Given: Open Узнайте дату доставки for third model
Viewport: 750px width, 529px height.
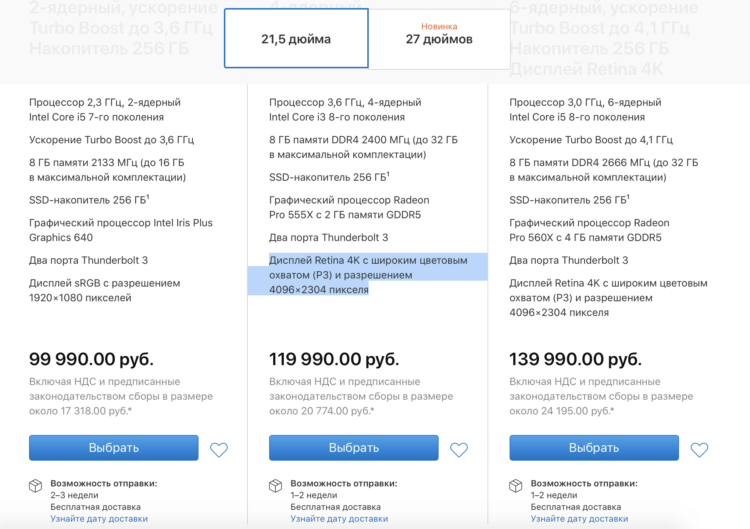Looking at the screenshot, I should point(579,519).
